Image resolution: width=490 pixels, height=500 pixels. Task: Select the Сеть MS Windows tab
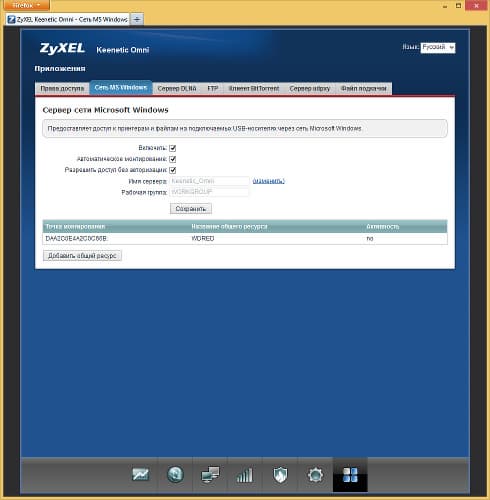(x=121, y=88)
